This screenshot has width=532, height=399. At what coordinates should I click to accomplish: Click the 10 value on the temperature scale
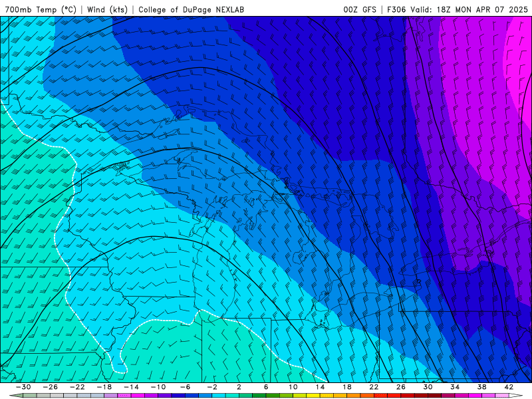[x=293, y=387]
